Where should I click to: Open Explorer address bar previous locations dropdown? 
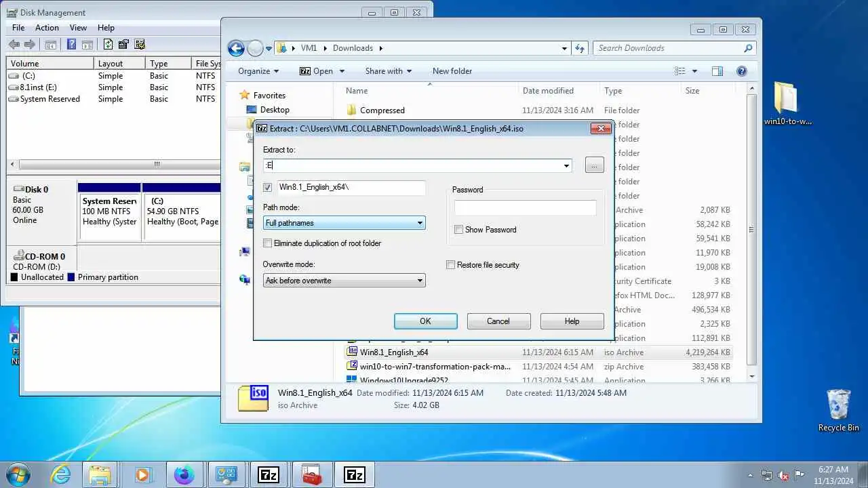click(x=565, y=48)
